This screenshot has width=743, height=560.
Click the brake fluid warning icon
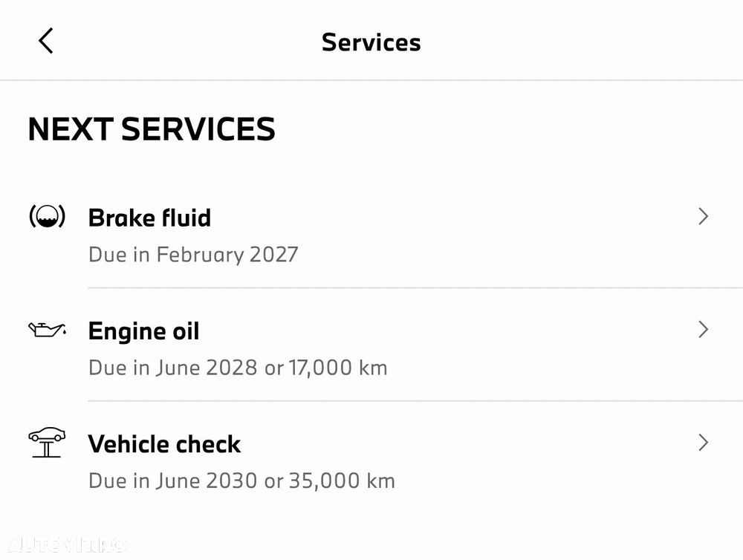(x=47, y=217)
